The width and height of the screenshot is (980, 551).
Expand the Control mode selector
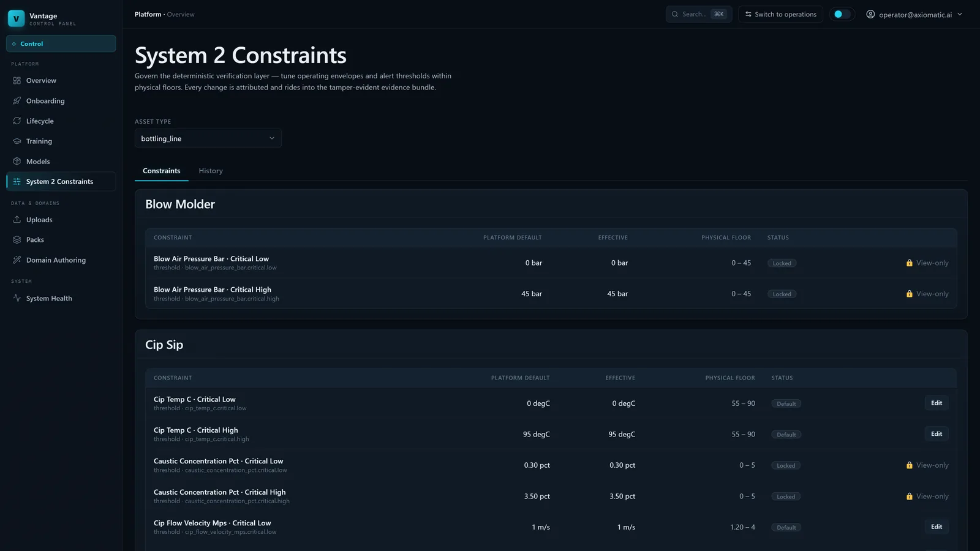(61, 43)
